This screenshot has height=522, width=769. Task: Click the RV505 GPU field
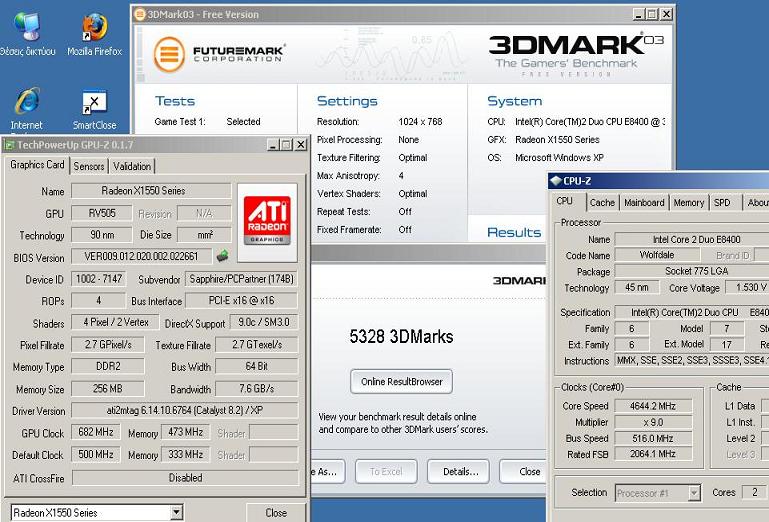(x=102, y=213)
